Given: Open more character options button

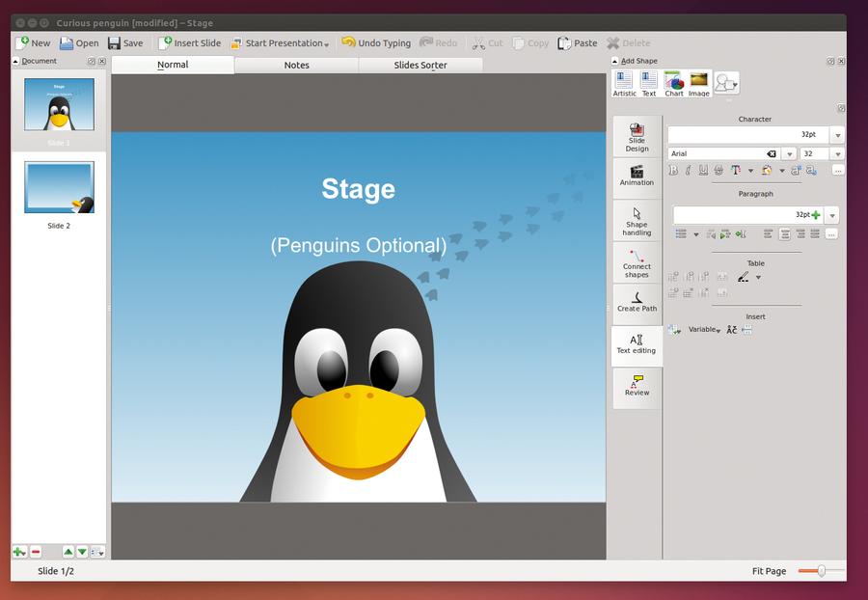Looking at the screenshot, I should 838,171.
